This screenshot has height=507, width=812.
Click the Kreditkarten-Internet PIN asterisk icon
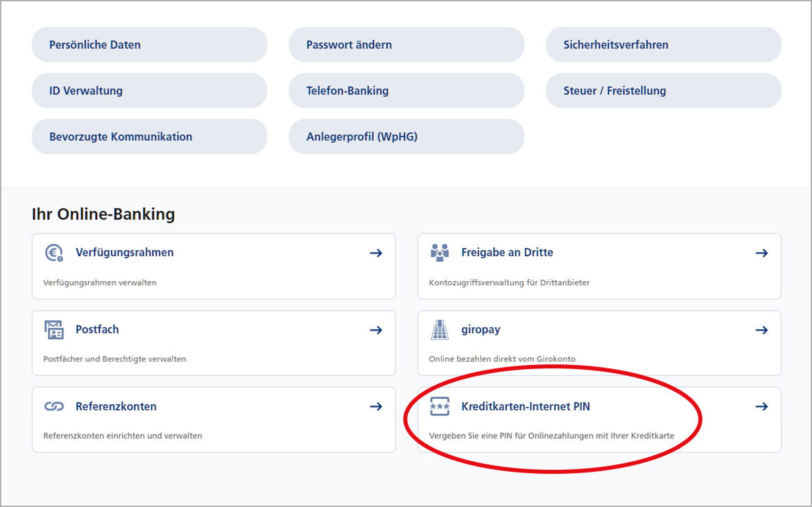[x=440, y=407]
